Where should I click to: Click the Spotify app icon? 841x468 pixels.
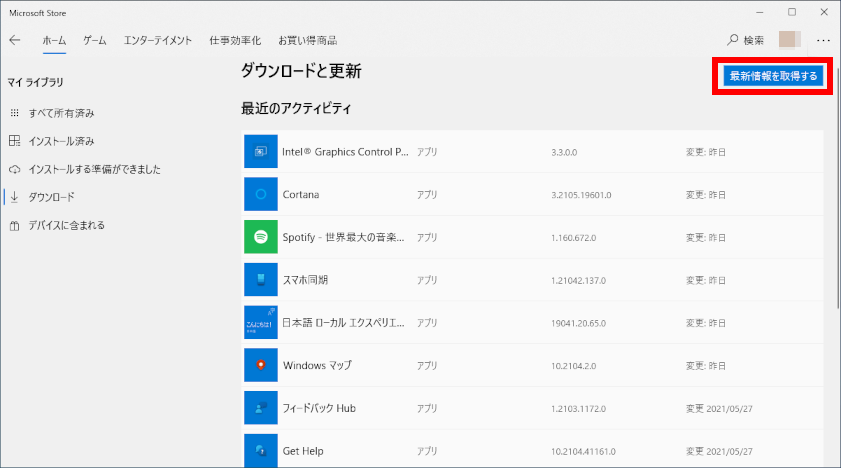pyautogui.click(x=261, y=236)
